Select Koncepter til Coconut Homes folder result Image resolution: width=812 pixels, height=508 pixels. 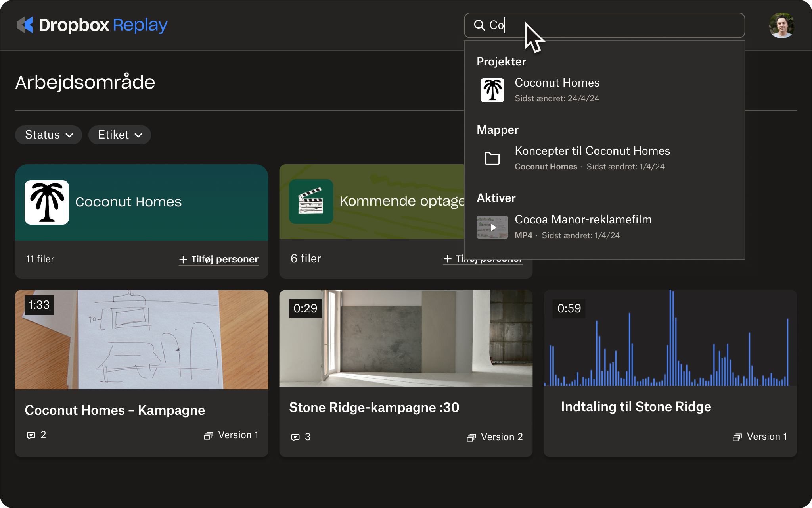coord(604,158)
